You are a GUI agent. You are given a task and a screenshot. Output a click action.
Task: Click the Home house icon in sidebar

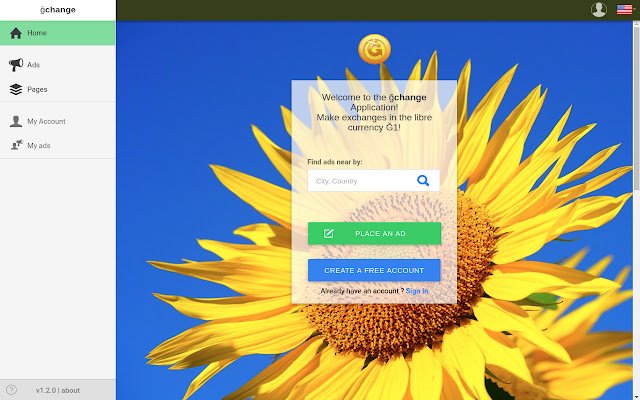(16, 33)
